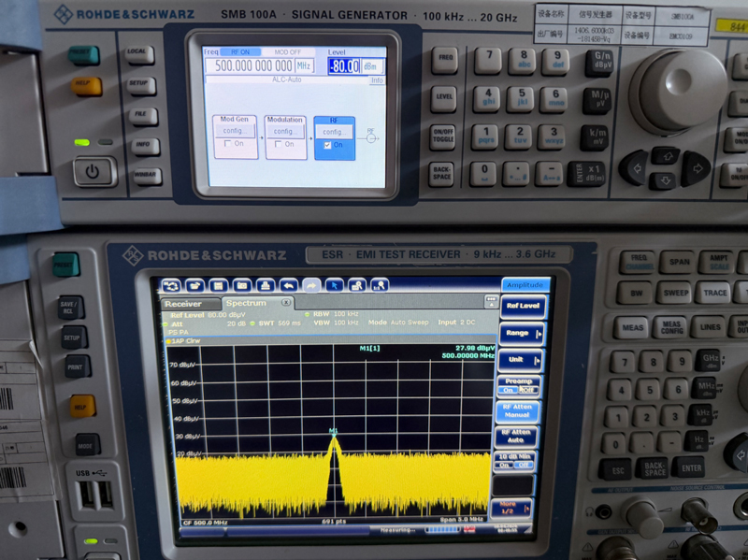Tap the SMB frequency field 500.000 000 000
The image size is (748, 560).
tap(250, 65)
